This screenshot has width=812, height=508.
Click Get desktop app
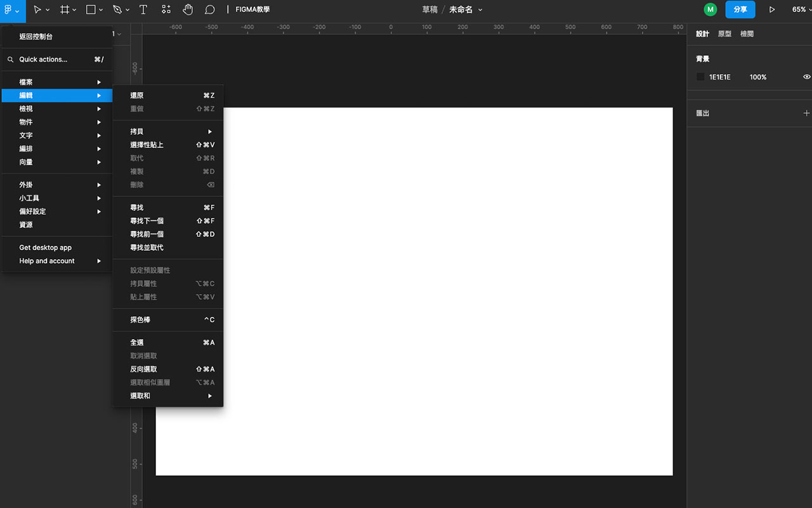[x=44, y=247]
